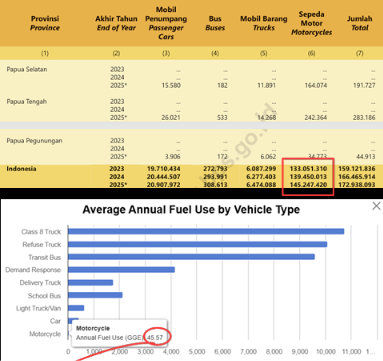
Task: Click the Car bar in chart
Action: (73, 321)
